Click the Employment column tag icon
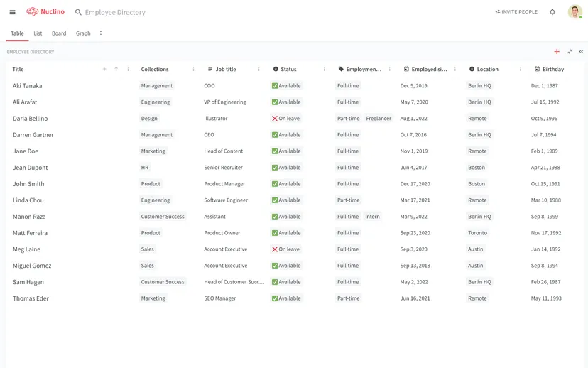 click(x=341, y=69)
